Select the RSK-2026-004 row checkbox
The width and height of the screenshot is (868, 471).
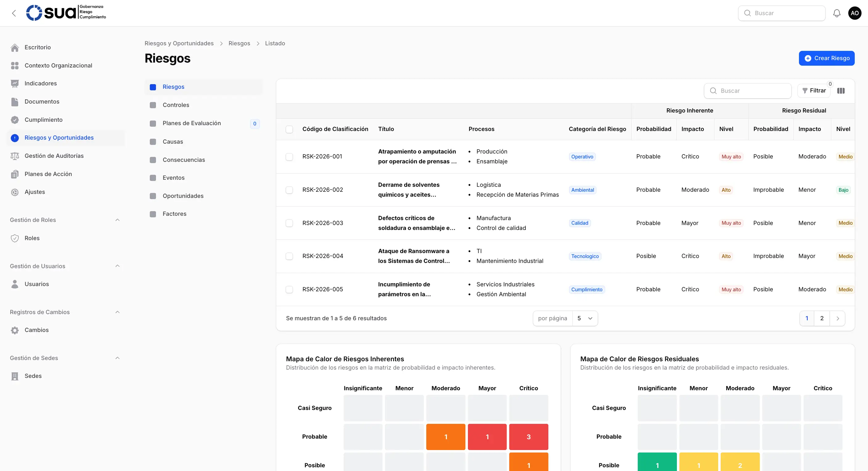(289, 256)
